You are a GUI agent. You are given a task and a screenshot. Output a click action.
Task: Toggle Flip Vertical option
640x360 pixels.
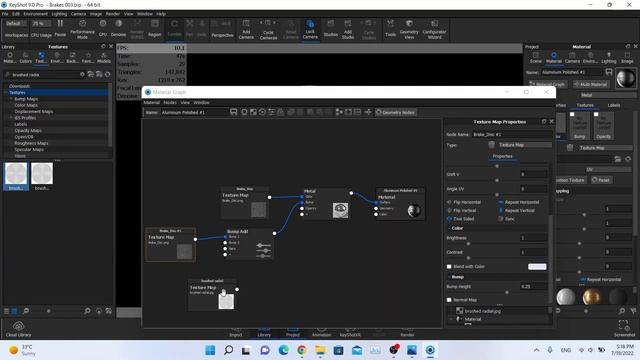(461, 211)
